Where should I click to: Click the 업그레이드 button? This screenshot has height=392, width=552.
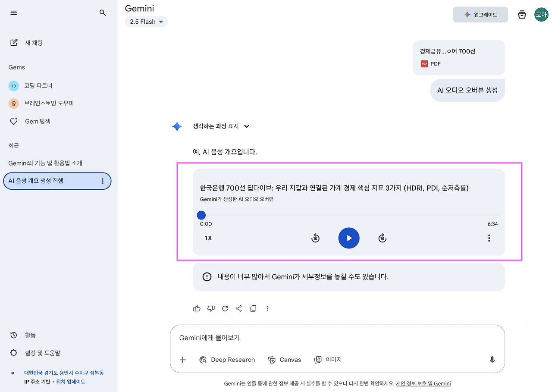(x=480, y=15)
